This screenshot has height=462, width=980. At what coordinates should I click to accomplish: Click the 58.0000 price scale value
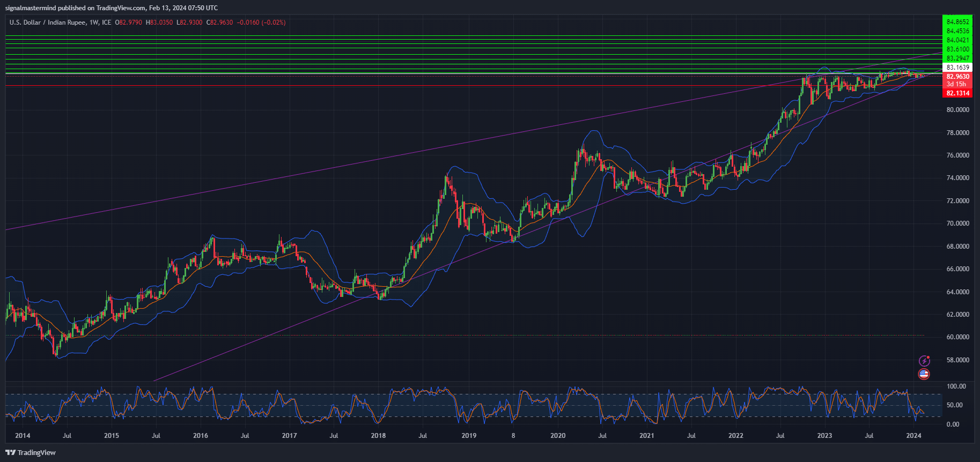pos(957,360)
